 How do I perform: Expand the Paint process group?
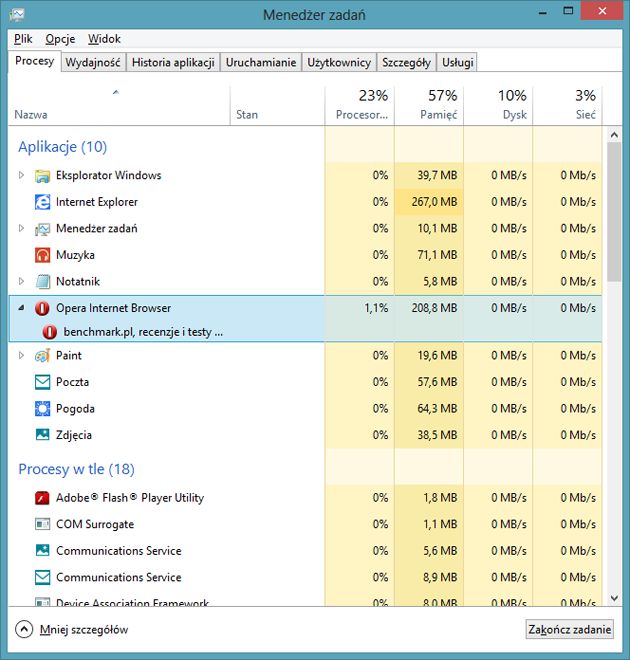point(21,355)
